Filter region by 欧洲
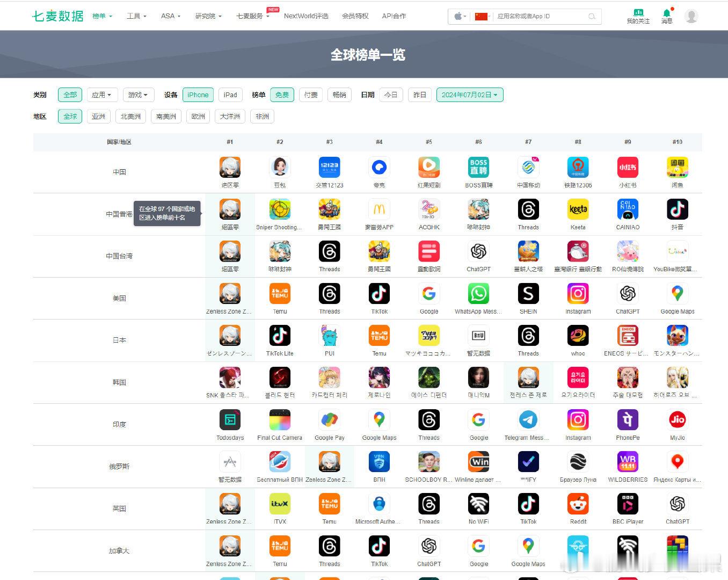The height and width of the screenshot is (580, 728). [198, 116]
